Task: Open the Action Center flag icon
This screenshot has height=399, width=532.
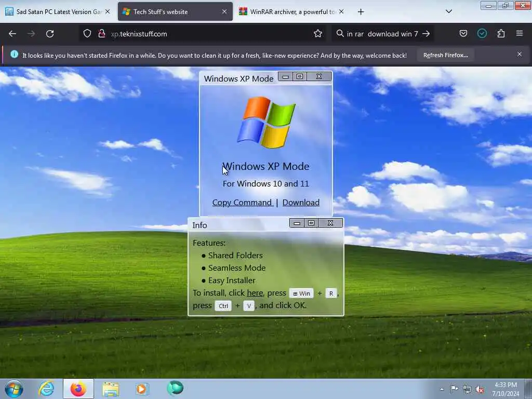Action: [454, 389]
